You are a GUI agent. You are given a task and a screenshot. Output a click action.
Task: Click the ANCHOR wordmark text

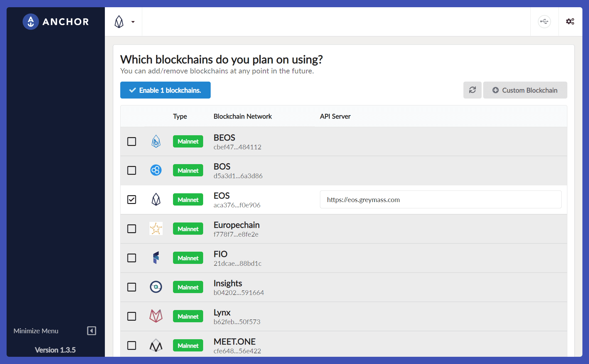tap(66, 22)
